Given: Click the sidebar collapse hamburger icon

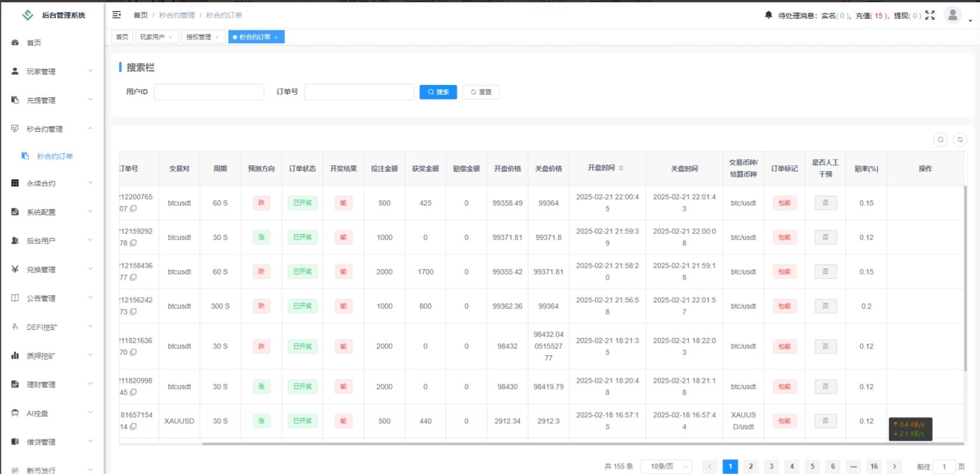Looking at the screenshot, I should (116, 15).
